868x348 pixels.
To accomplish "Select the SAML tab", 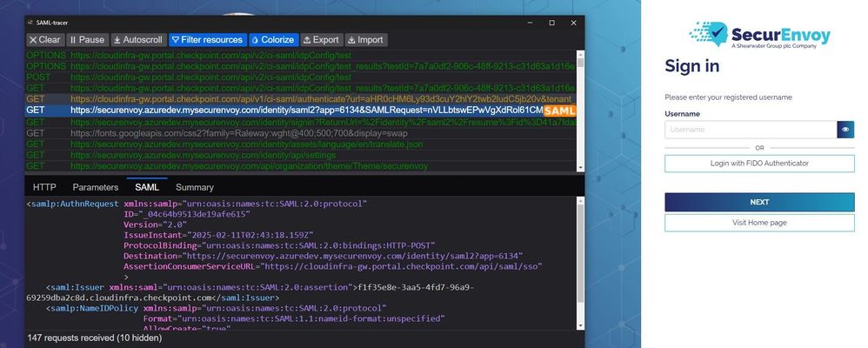I will [x=147, y=187].
